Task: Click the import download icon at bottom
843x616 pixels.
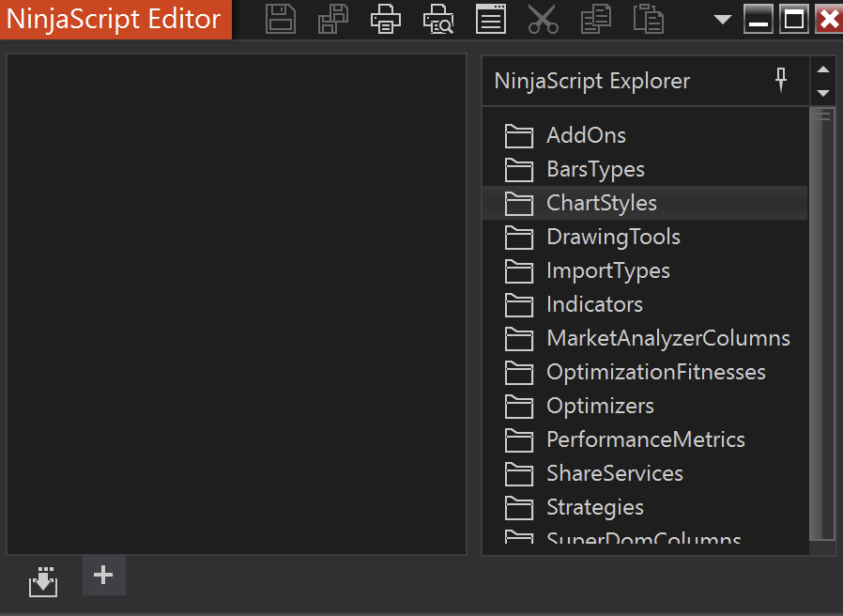Action: tap(43, 581)
